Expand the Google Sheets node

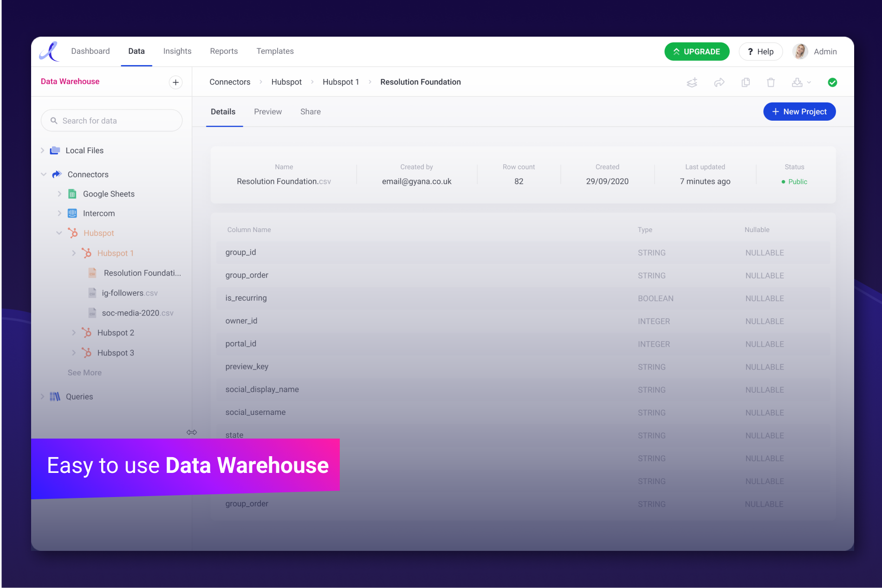[59, 194]
